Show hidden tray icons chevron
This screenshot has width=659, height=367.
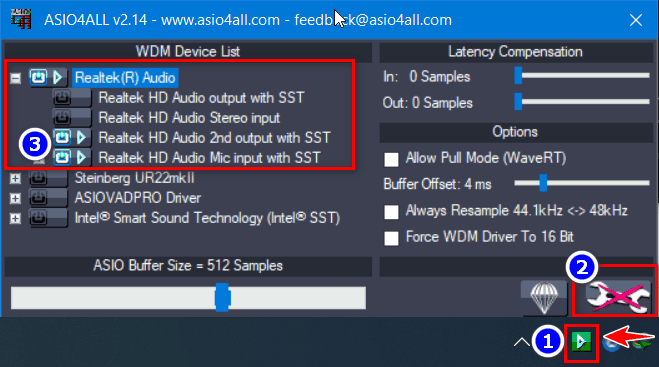(522, 342)
